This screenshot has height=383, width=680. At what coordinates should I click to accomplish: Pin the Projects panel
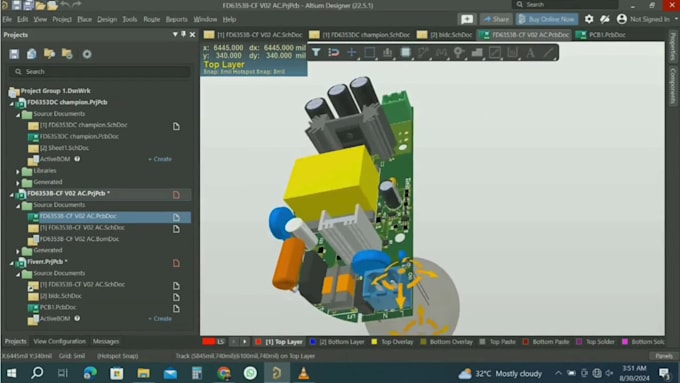183,34
